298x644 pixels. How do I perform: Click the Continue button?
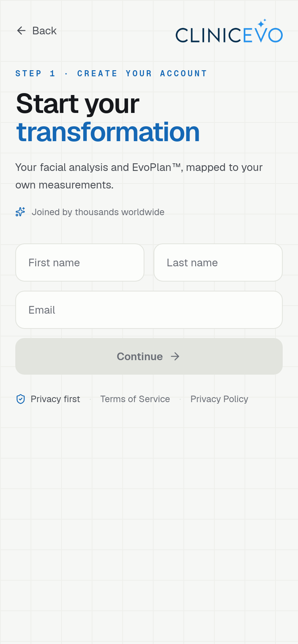(149, 356)
